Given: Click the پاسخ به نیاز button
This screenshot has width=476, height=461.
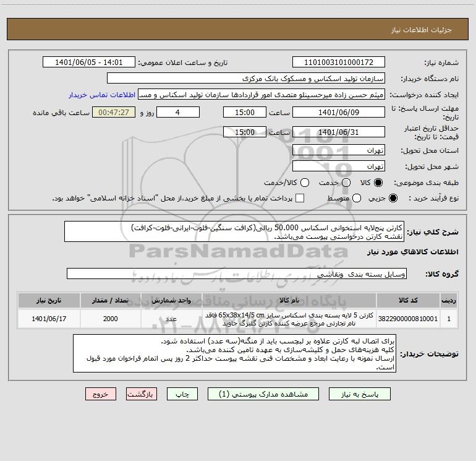Looking at the screenshot, I should point(359,394).
